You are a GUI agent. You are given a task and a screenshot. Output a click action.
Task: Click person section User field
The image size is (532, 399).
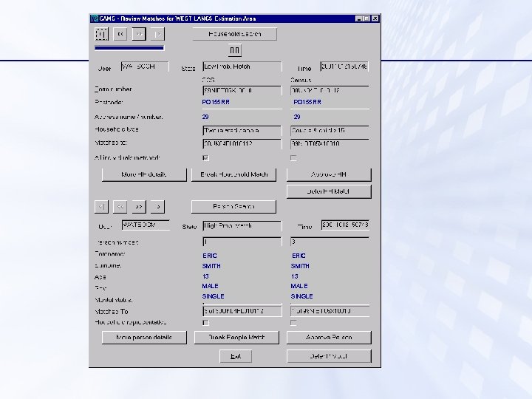coord(146,225)
